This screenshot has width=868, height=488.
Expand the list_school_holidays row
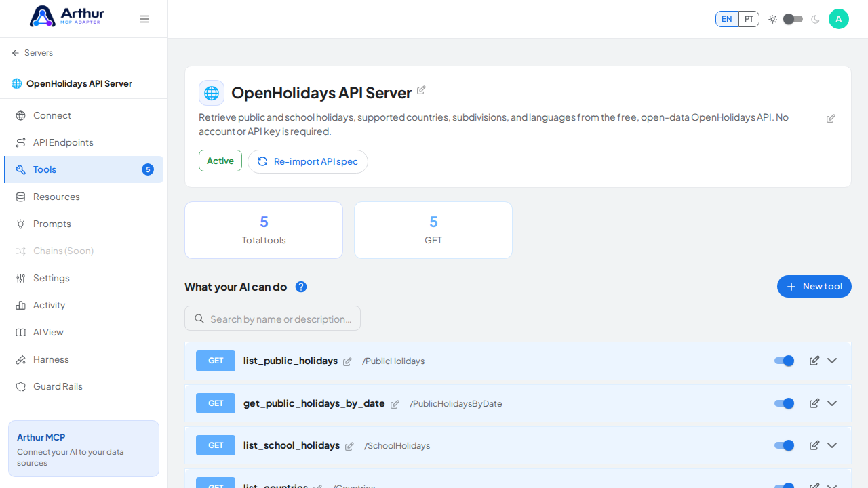tap(832, 445)
